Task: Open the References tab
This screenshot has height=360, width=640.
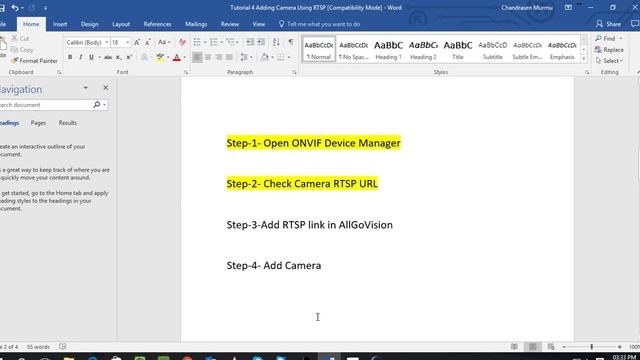Action: tap(157, 24)
